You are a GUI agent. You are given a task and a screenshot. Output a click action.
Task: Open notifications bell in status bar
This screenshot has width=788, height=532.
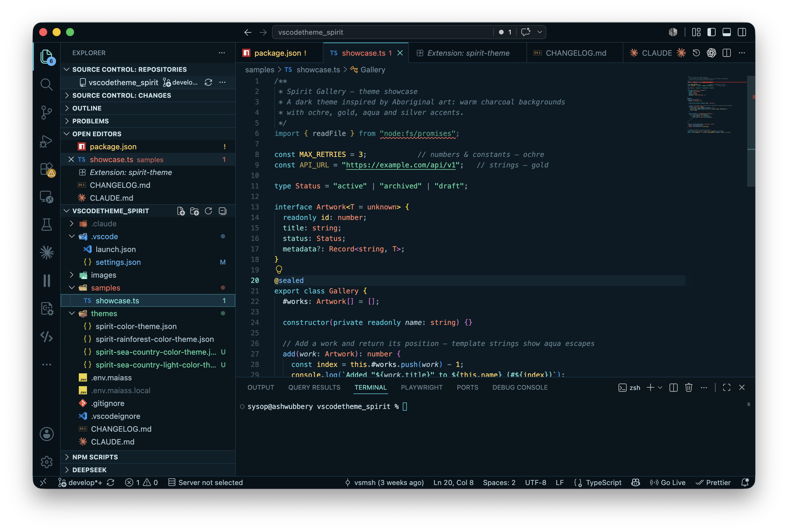pyautogui.click(x=745, y=482)
